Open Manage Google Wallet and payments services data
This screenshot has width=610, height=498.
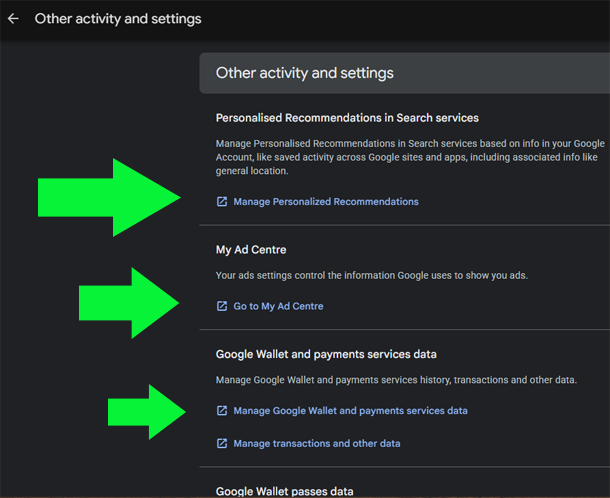tap(350, 411)
